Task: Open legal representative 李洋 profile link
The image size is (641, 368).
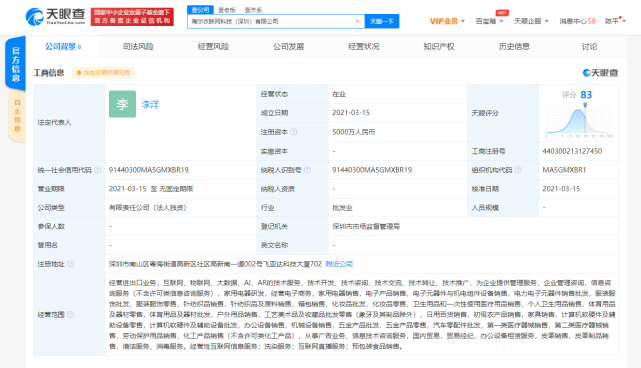Action: coord(150,105)
